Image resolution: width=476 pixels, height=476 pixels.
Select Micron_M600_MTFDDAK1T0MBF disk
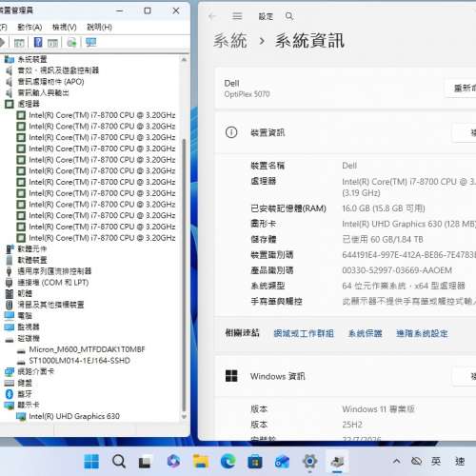87,349
